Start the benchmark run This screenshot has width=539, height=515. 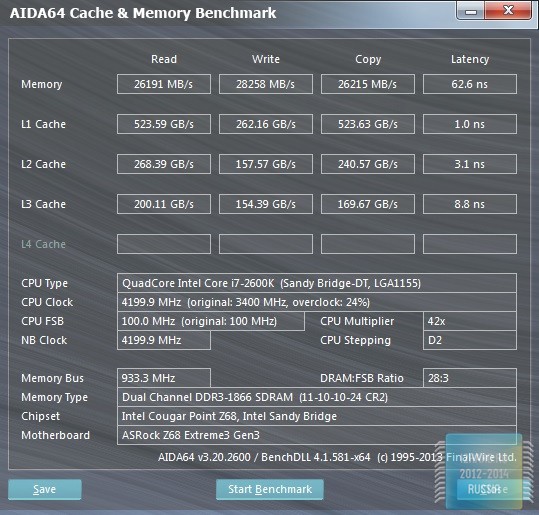point(270,489)
